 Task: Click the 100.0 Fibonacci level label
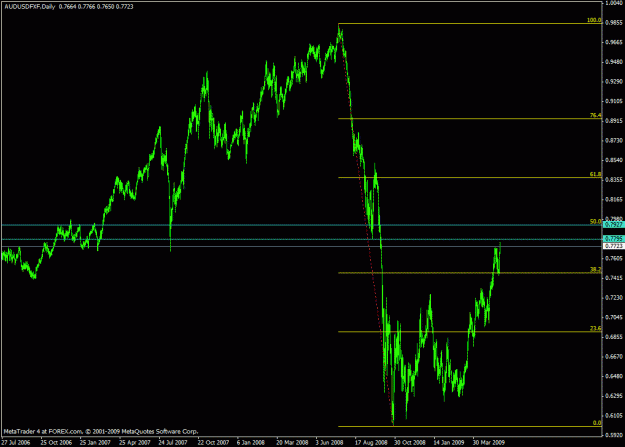[x=594, y=20]
